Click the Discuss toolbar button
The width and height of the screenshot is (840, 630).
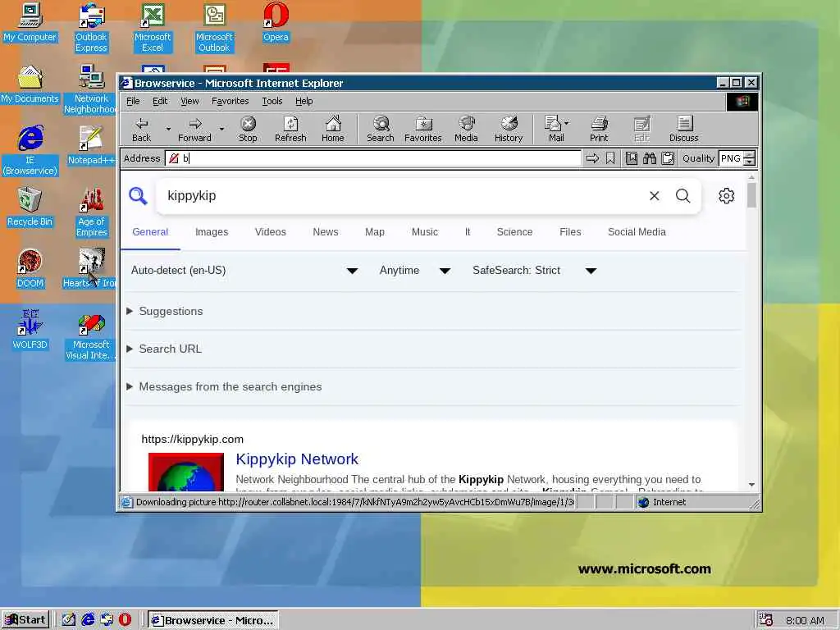683,129
